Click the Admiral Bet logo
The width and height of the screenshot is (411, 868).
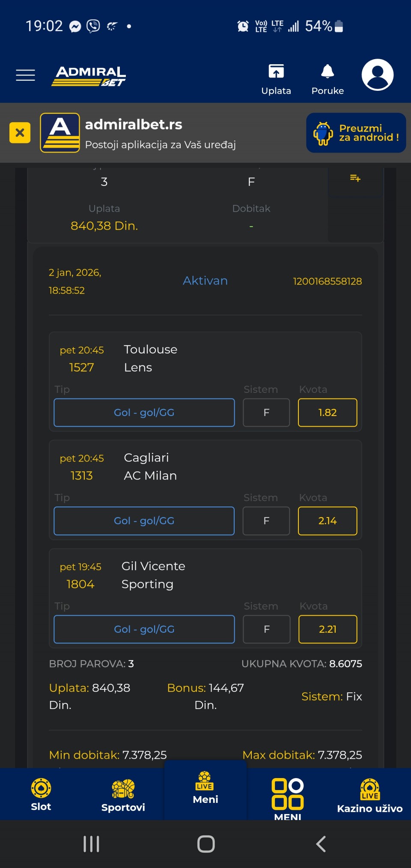click(x=89, y=76)
